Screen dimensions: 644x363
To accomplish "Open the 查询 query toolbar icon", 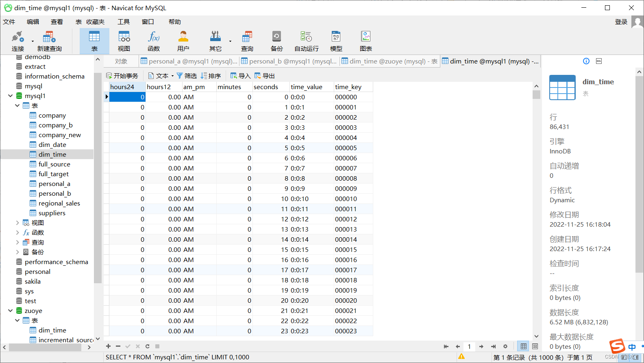I will point(247,41).
